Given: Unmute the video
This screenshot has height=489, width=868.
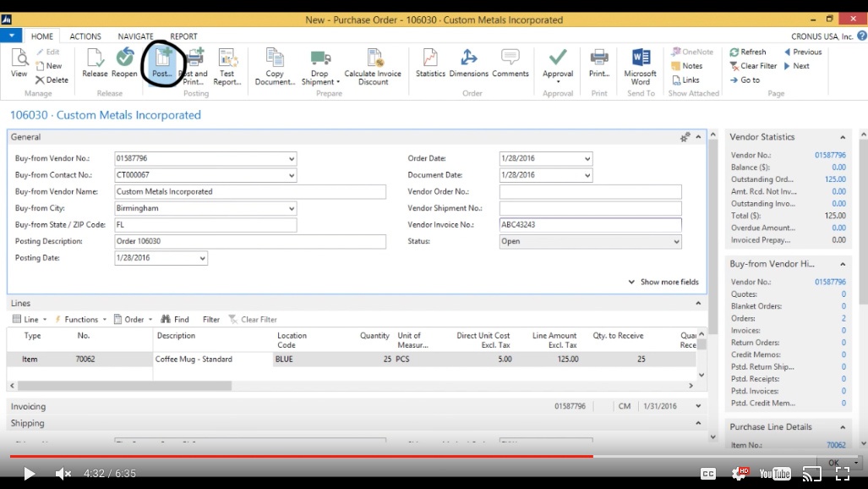Looking at the screenshot, I should pyautogui.click(x=63, y=474).
